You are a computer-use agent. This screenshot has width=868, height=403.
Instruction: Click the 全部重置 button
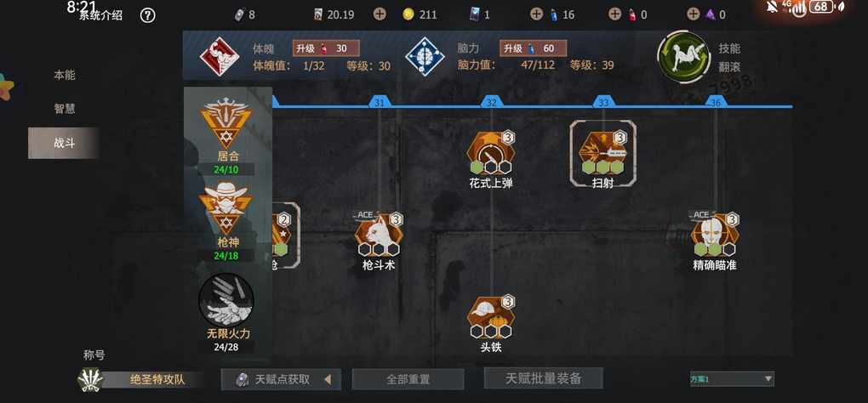click(408, 379)
